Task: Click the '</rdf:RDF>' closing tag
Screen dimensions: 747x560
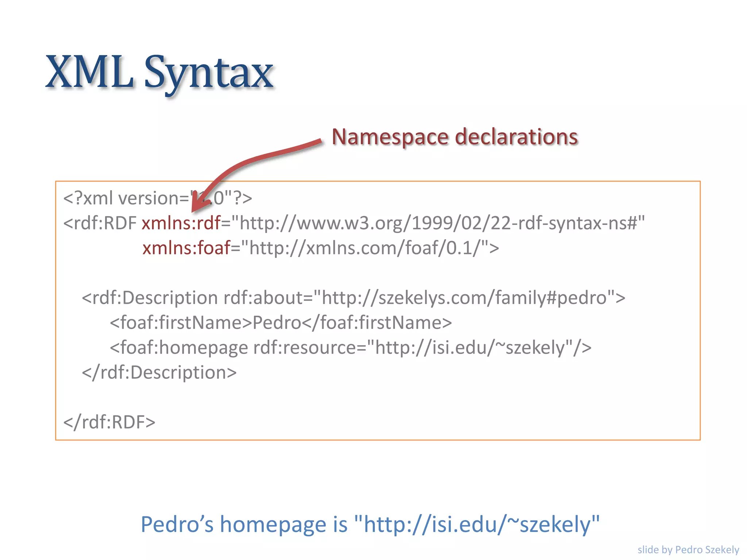Action: pyautogui.click(x=109, y=422)
